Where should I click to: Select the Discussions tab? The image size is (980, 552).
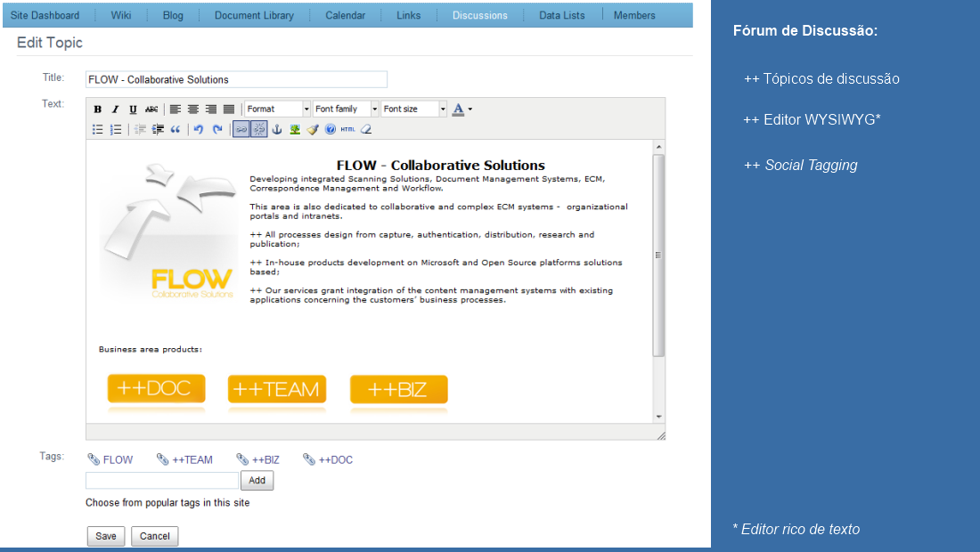coord(480,15)
